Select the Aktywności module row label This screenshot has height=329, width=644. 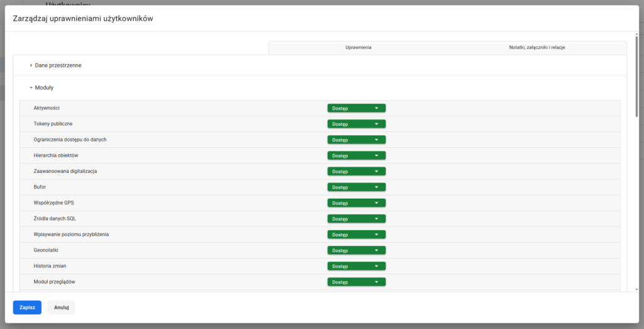tap(47, 108)
